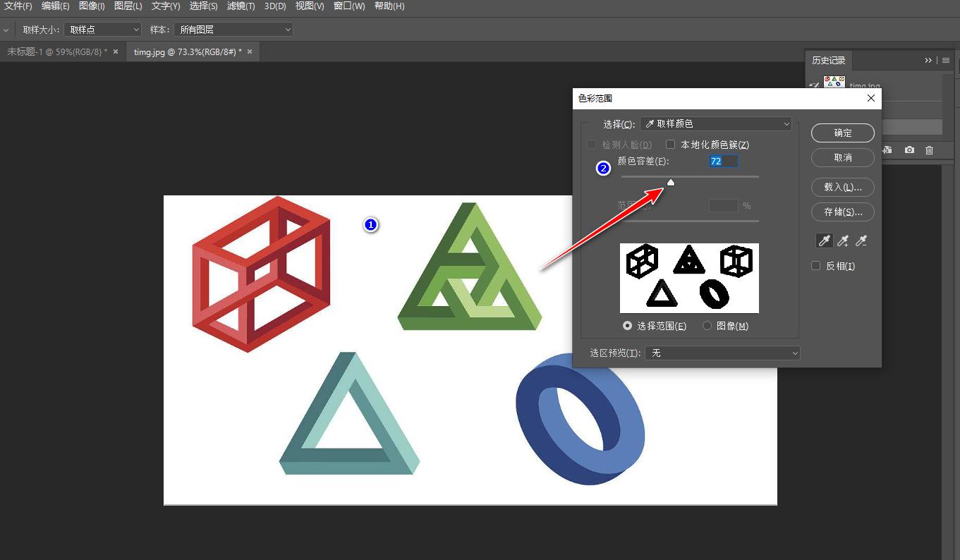Select the Subtract from Sample eyedropper
Image resolution: width=960 pixels, height=560 pixels.
tap(861, 241)
